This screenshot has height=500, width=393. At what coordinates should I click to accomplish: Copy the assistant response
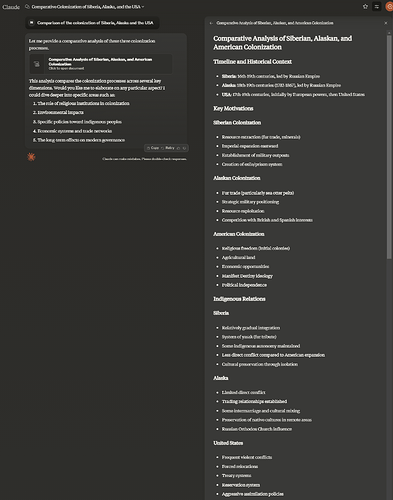tap(153, 148)
